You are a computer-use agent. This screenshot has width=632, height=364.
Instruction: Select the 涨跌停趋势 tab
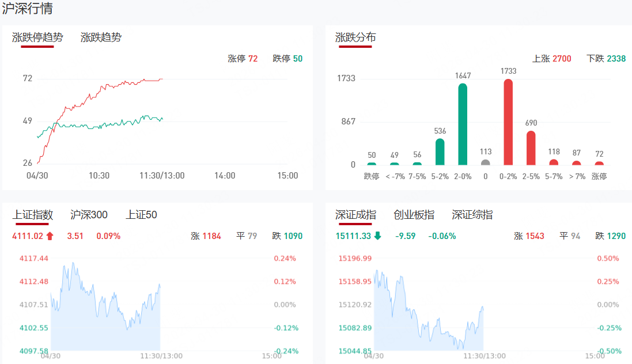coord(37,37)
